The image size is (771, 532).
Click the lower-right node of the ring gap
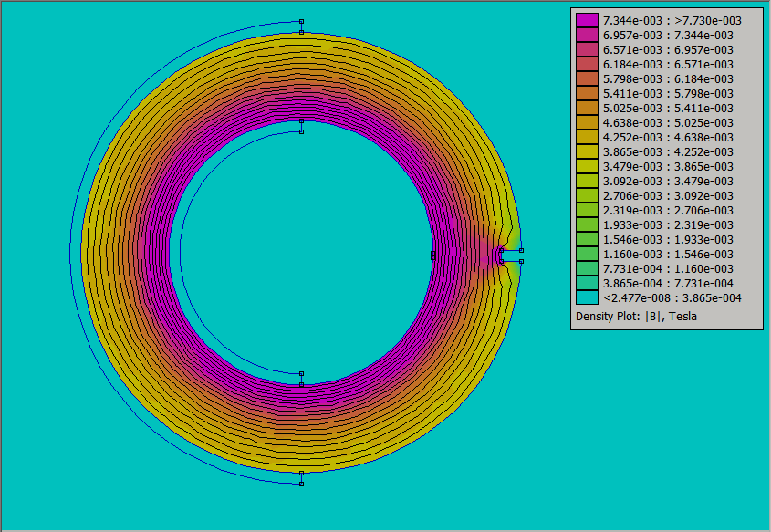point(521,262)
